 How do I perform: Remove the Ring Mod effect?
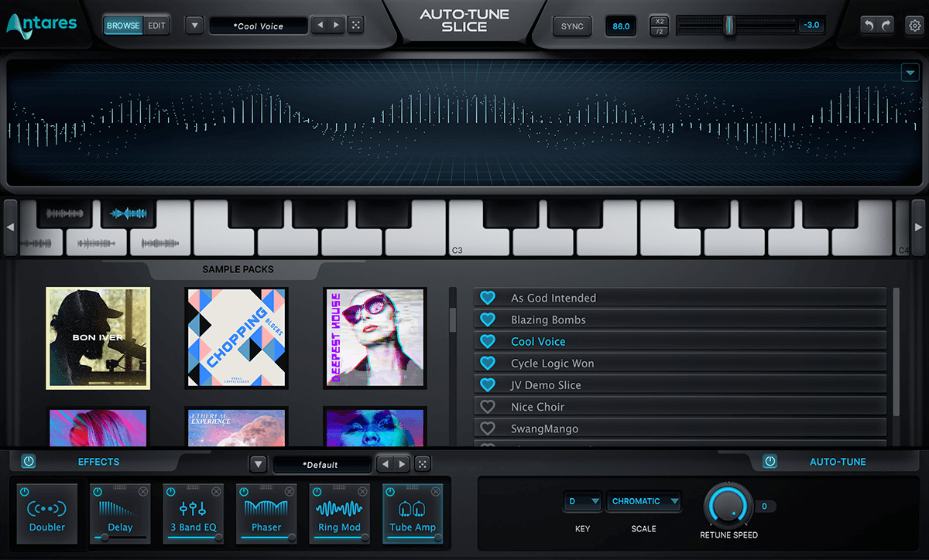(x=362, y=492)
